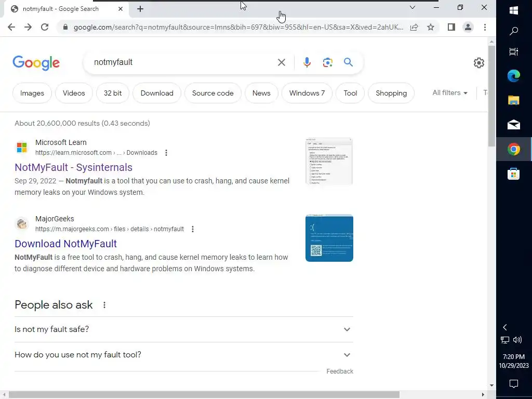Image resolution: width=532 pixels, height=399 pixels.
Task: Click the address bar URL
Action: tap(238, 27)
